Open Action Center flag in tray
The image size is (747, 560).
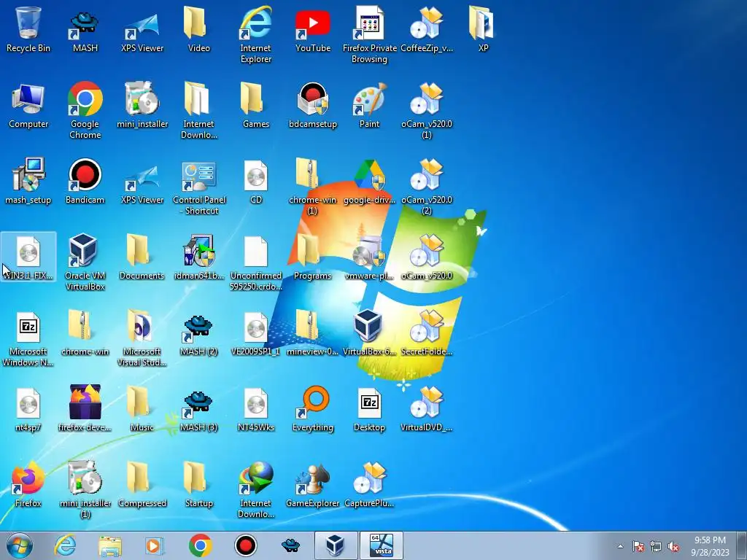(x=638, y=546)
